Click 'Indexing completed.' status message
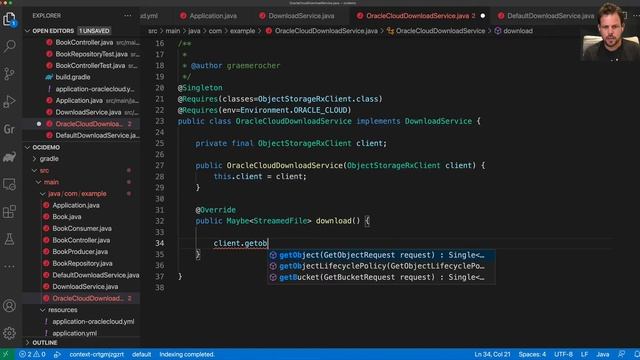640x360 pixels. pos(187,354)
